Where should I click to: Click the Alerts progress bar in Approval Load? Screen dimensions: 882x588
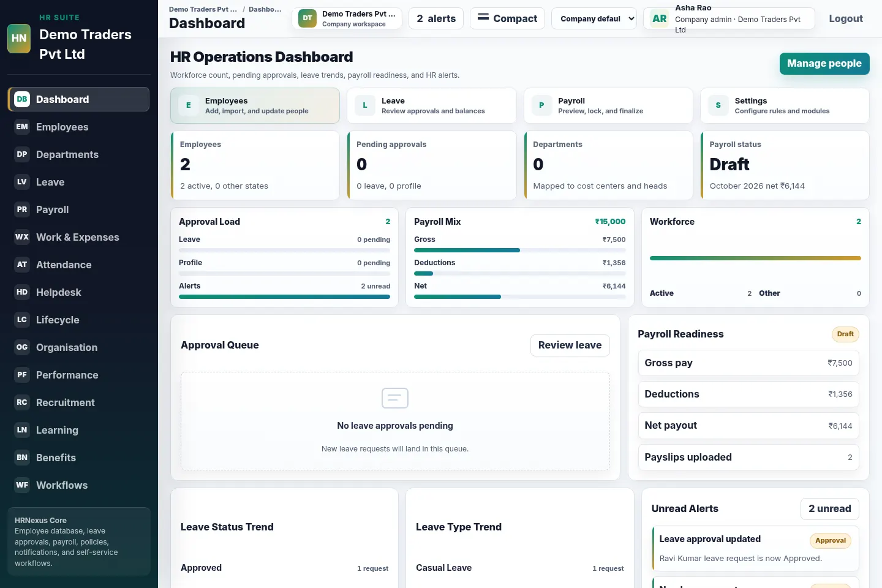click(x=284, y=296)
